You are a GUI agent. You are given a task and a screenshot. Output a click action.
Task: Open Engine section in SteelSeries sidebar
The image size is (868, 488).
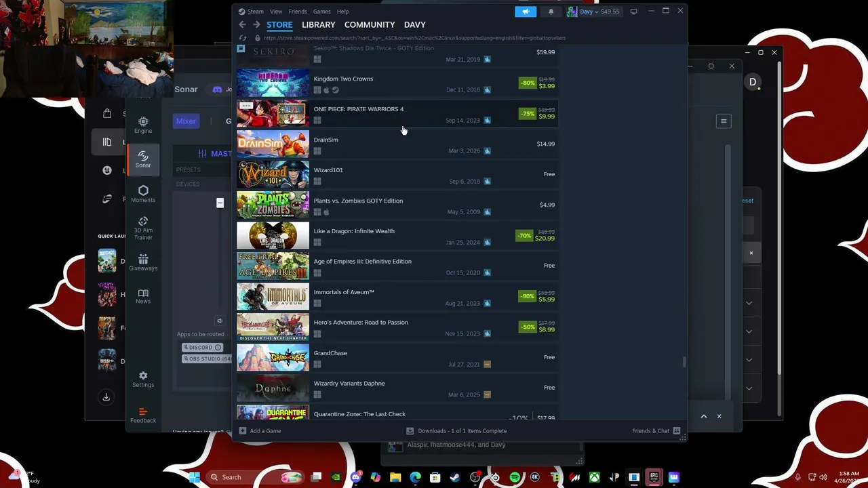tap(143, 125)
